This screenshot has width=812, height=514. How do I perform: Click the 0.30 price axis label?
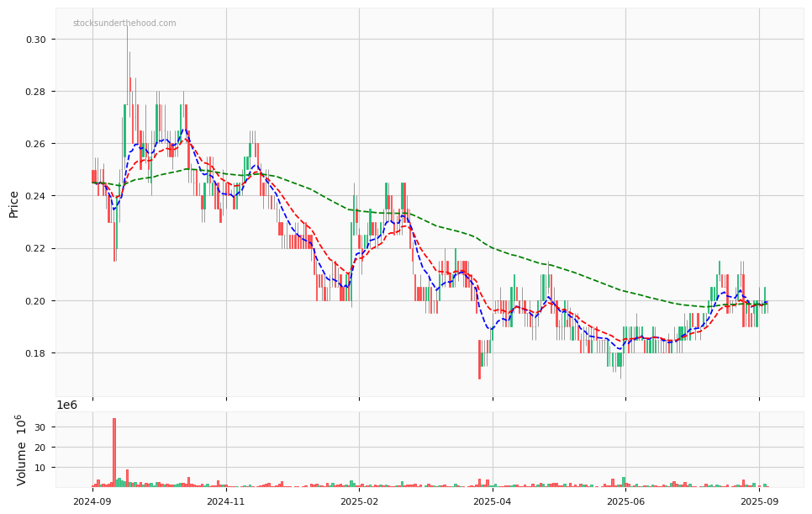coord(36,40)
